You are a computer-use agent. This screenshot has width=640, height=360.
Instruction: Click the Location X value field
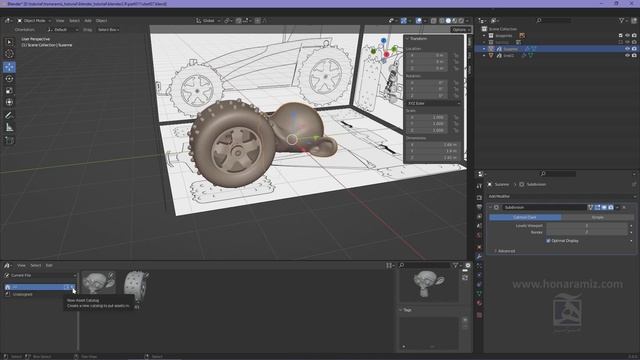click(427, 55)
